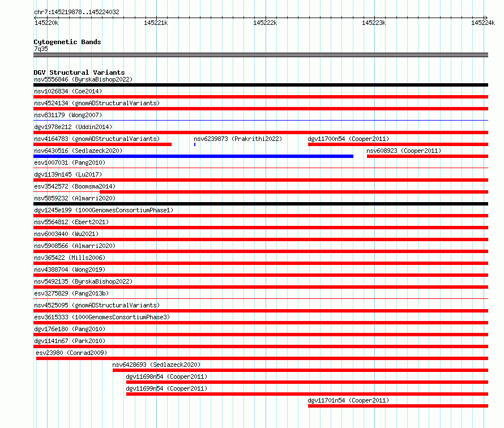Click the red bar under dgv11701n54
The image size is (504, 428).
pyautogui.click(x=398, y=406)
